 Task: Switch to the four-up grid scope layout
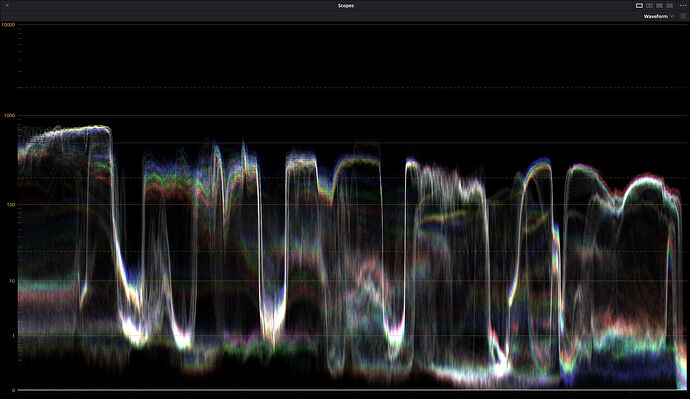pyautogui.click(x=659, y=6)
